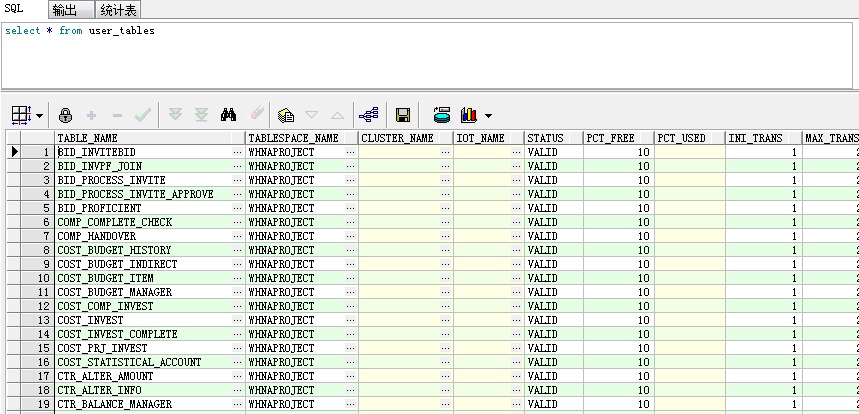Click the query by example notes icon
This screenshot has width=859, height=414.
(285, 115)
